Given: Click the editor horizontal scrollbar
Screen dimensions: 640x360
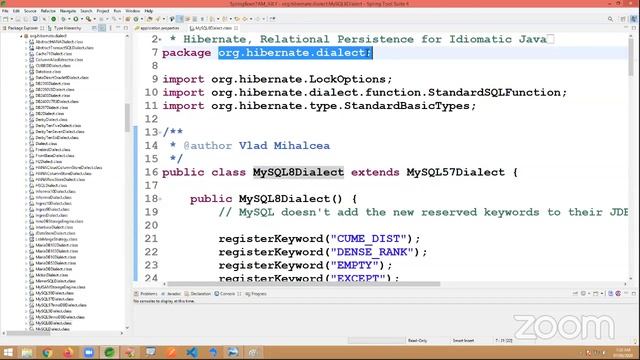Looking at the screenshot, I should pos(304,284).
